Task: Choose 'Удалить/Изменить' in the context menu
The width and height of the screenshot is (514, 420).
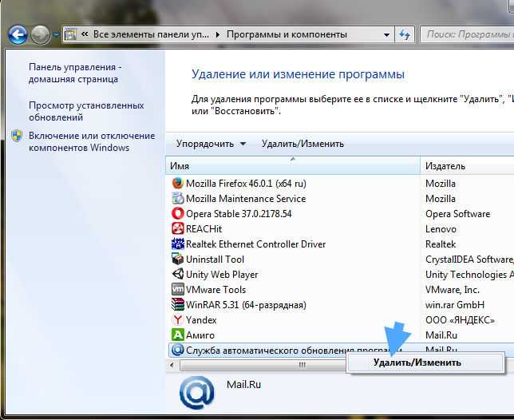Action: point(425,363)
